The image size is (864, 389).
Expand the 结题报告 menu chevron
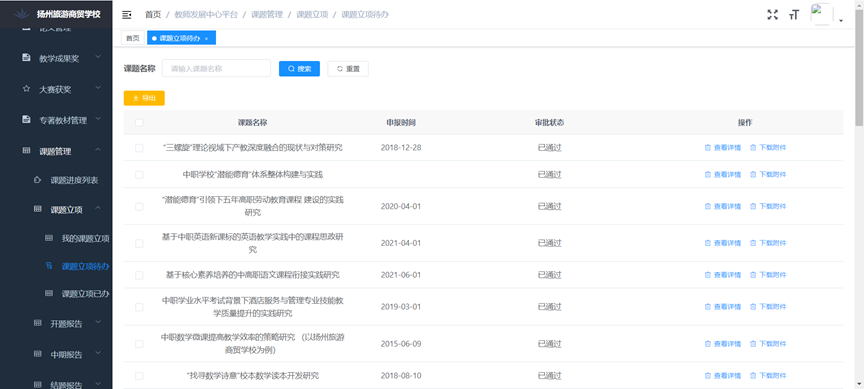coord(98,383)
